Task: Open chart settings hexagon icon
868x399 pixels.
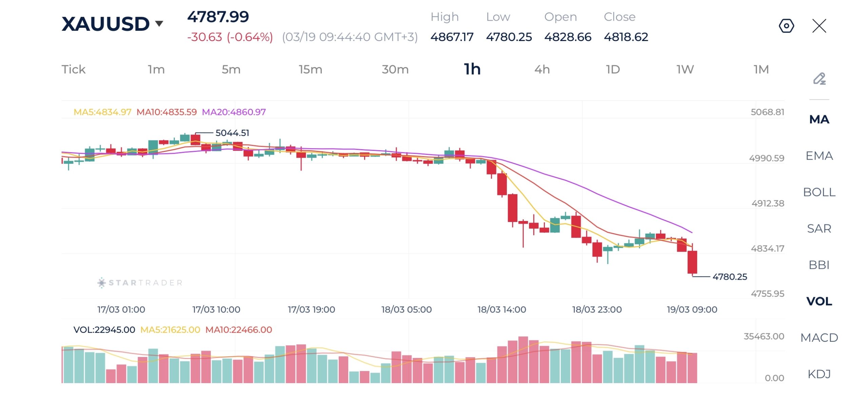Action: pos(786,26)
